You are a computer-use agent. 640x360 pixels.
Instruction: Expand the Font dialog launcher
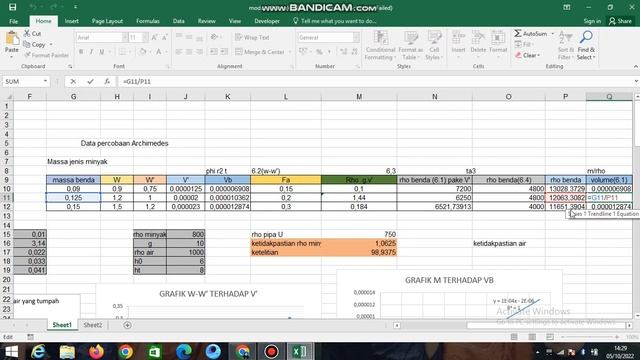168,67
